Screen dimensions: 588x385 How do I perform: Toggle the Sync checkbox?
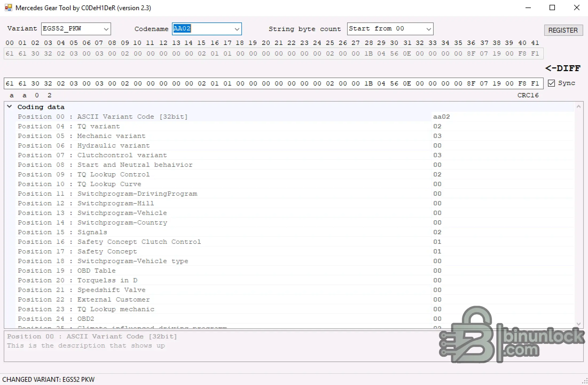point(551,83)
